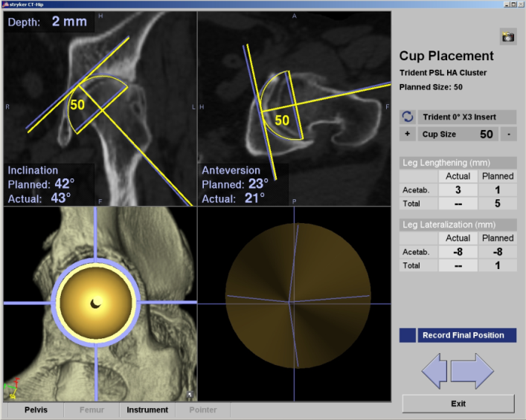Click the Depth 2 mm readout
Screen dimensions: 526x420
[48, 22]
